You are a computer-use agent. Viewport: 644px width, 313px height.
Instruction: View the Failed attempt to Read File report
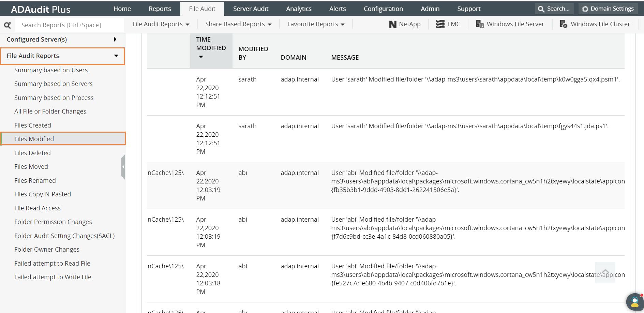[52, 263]
